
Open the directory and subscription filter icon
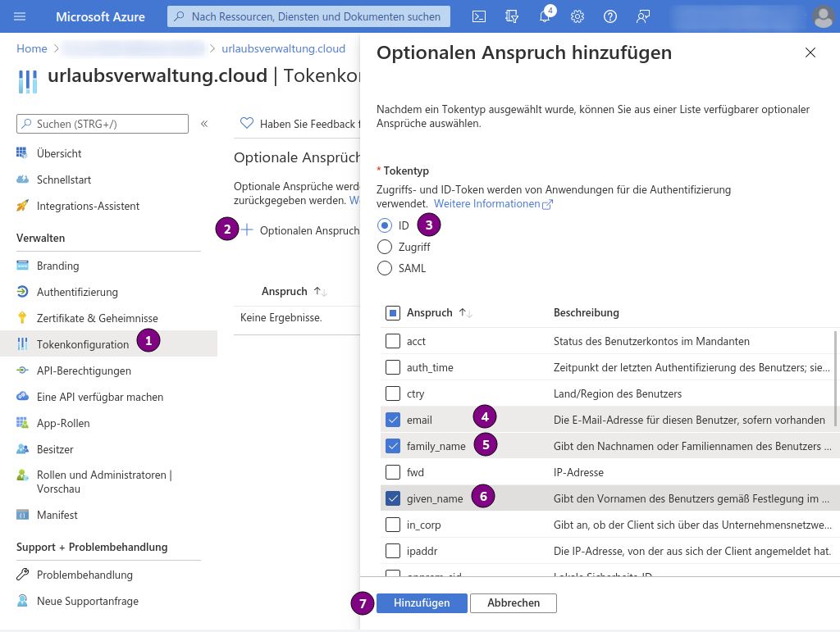pyautogui.click(x=512, y=16)
